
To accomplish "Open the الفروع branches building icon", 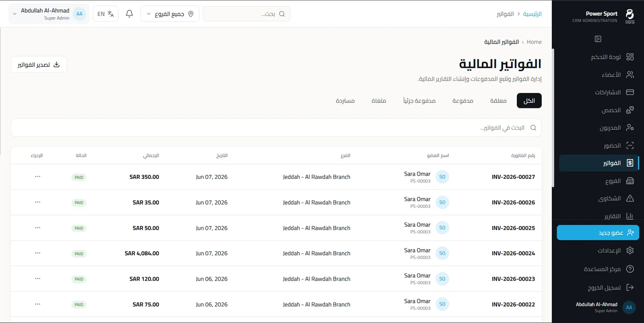I will (630, 181).
